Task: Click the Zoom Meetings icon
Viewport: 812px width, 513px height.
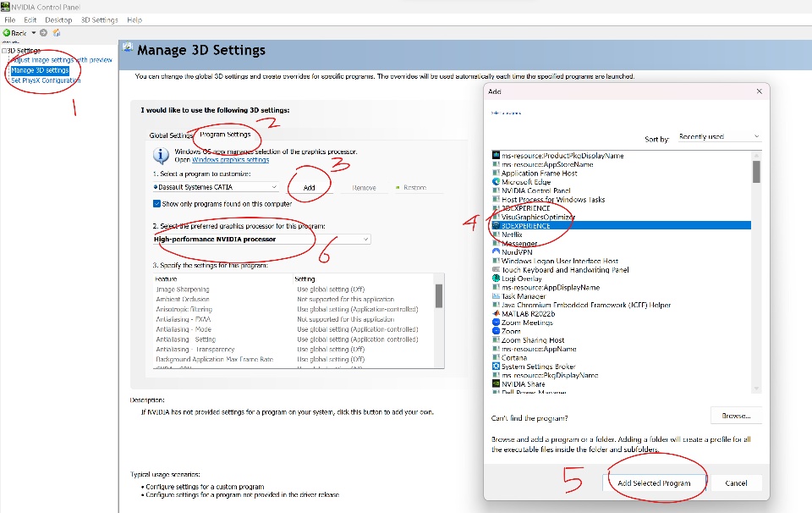Action: [496, 323]
